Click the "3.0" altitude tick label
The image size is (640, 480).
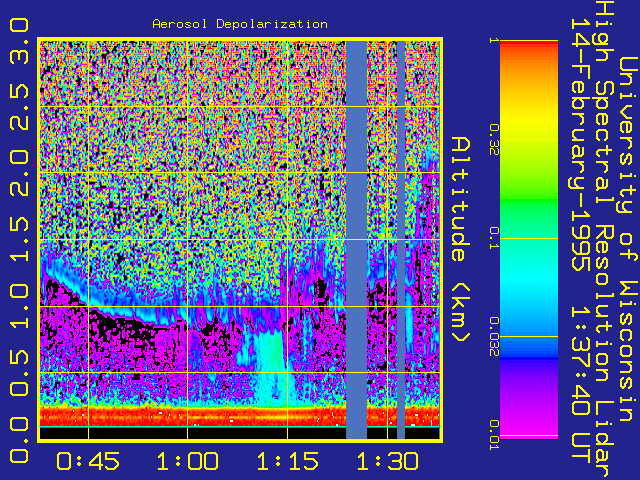19,41
